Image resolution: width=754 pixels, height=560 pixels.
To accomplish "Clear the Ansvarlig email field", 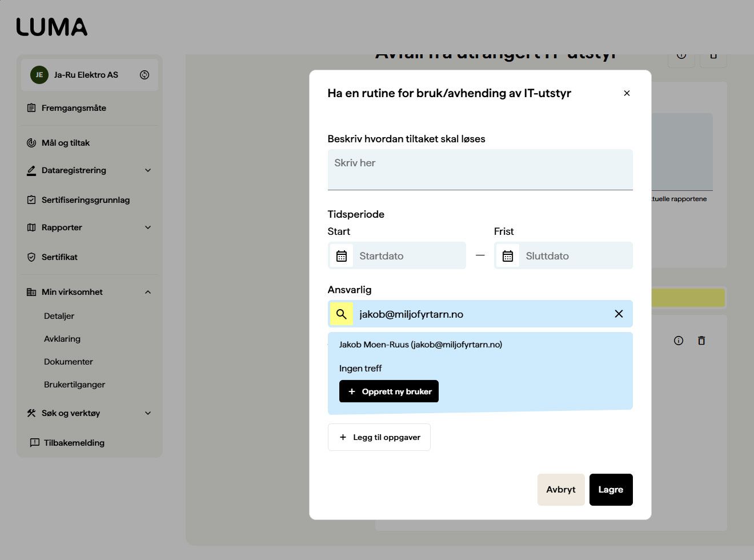I will click(619, 314).
